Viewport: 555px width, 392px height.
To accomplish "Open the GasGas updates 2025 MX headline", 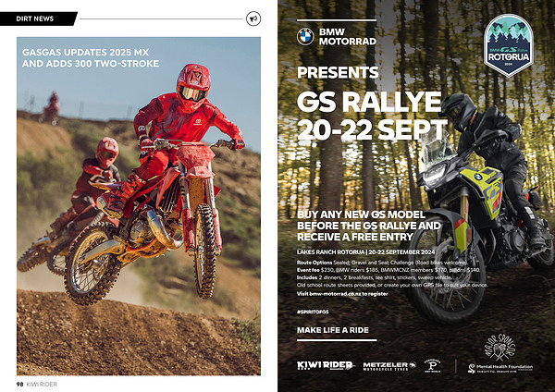I will 91,58.
